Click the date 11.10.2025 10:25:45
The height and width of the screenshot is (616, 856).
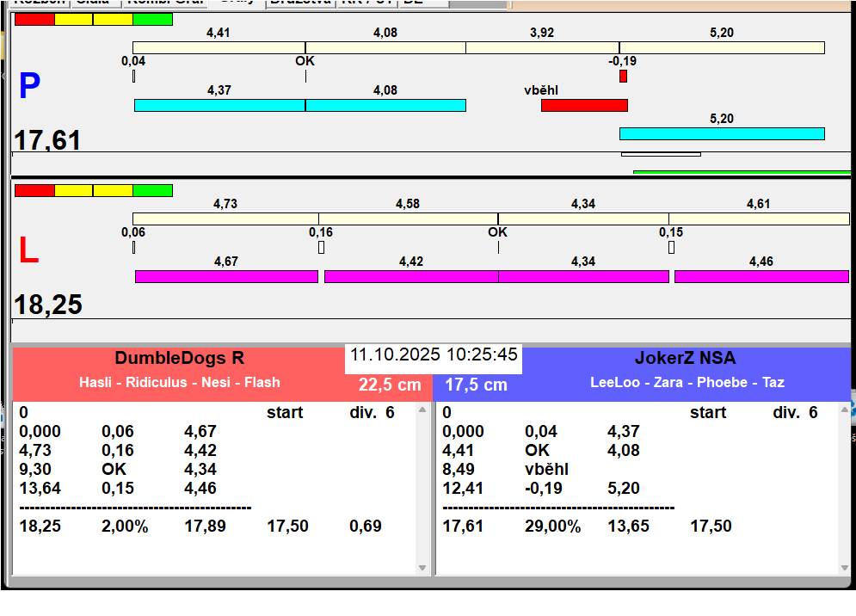click(x=434, y=354)
